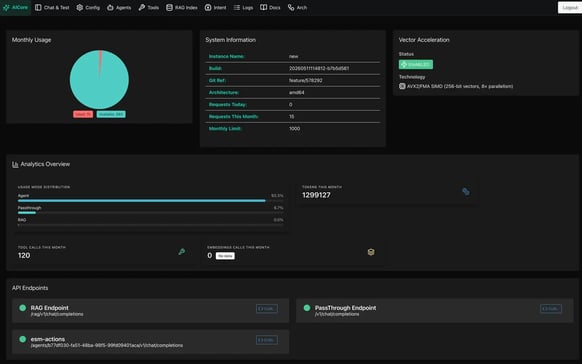This screenshot has height=364, width=582.
Task: Click the Embeddings Calls cube icon
Action: [x=371, y=252]
